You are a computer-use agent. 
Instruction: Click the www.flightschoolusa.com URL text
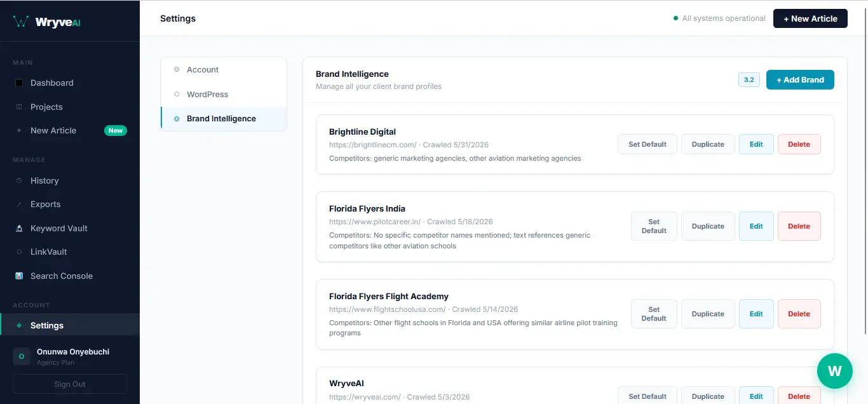[388, 309]
